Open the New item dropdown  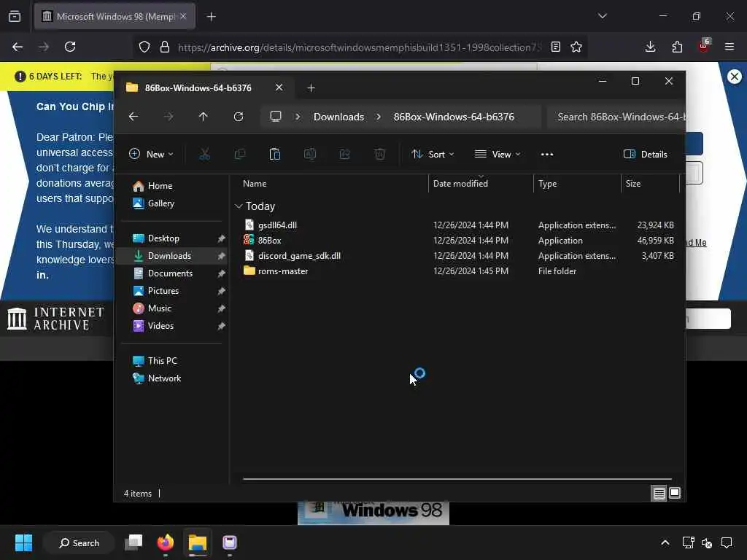(x=152, y=155)
